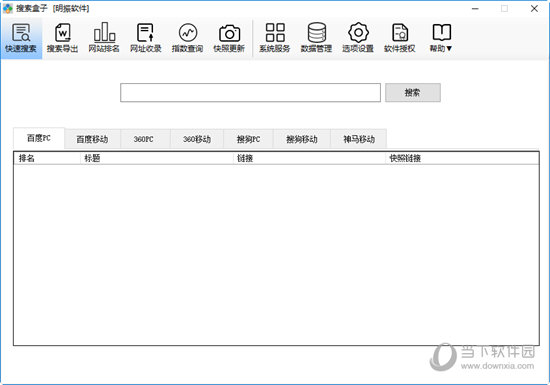This screenshot has height=385, width=550.
Task: Open the 指数查询 index query tool
Action: [187, 38]
